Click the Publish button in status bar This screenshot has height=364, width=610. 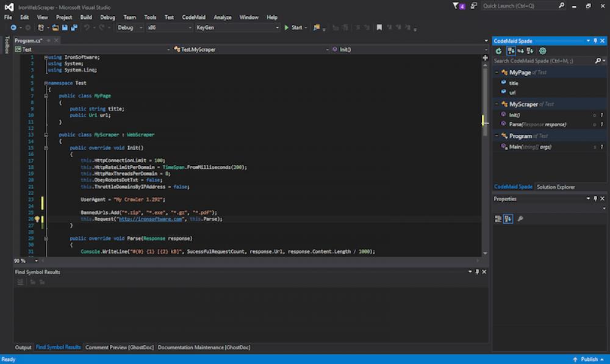coord(590,359)
